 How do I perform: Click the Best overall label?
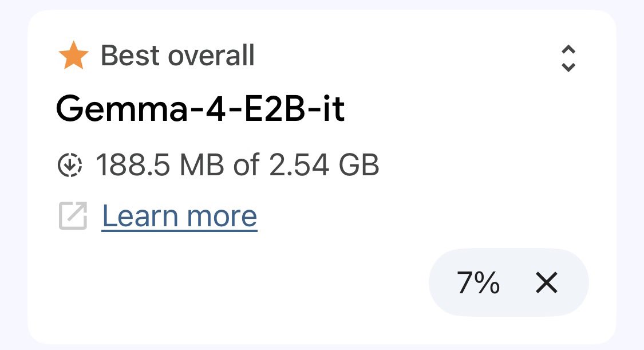177,56
